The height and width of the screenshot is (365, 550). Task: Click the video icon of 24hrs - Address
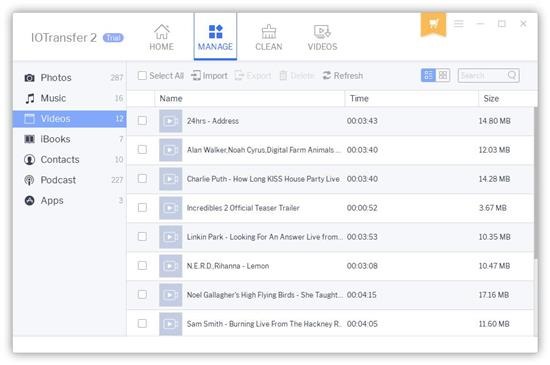170,121
